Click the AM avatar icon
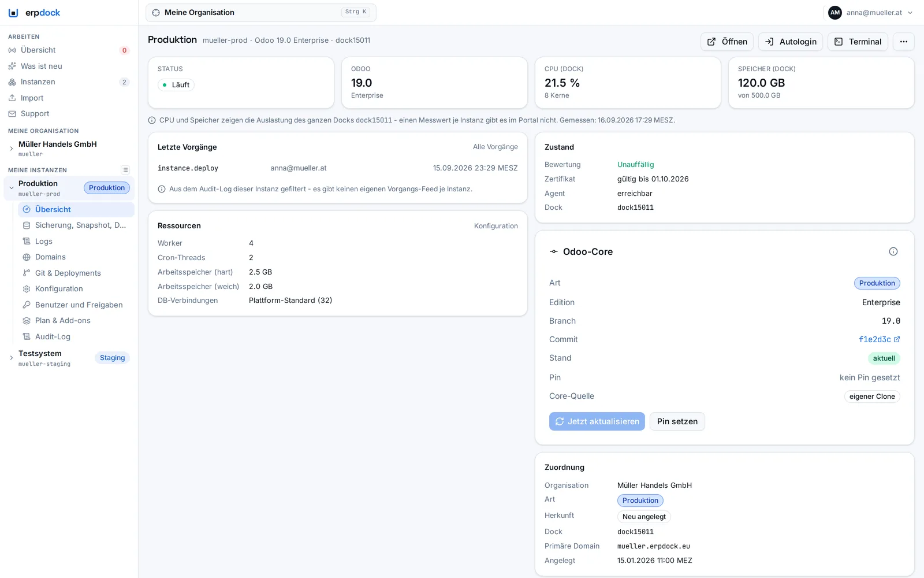 click(835, 13)
